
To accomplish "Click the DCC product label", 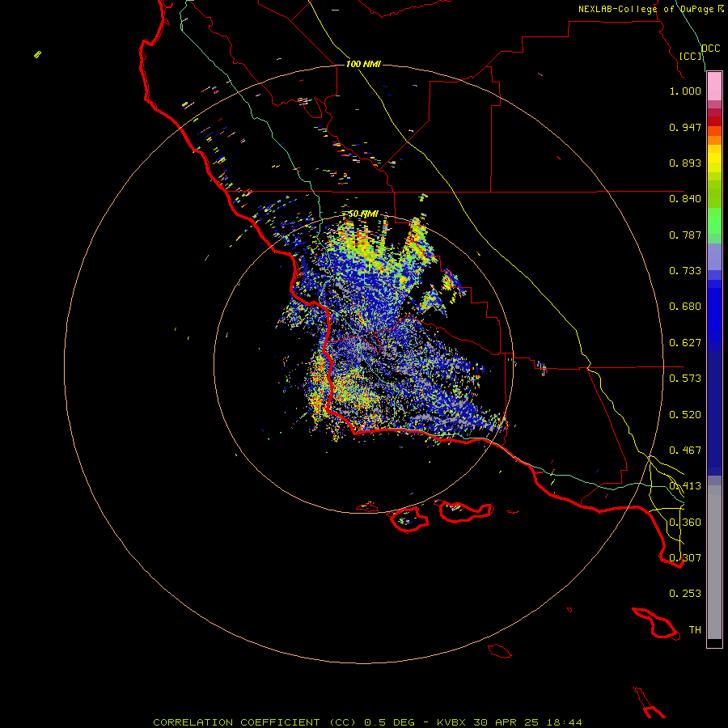I will [x=710, y=49].
